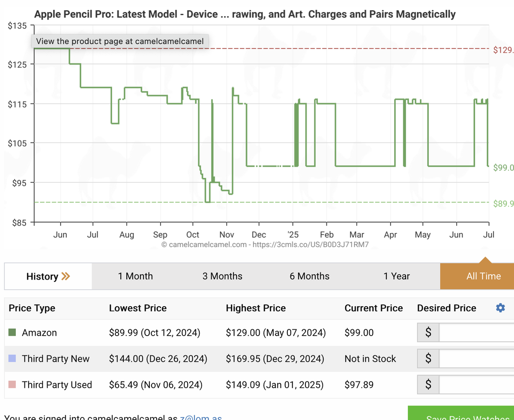The height and width of the screenshot is (420, 514).
Task: Switch to the 3 Months tab
Action: tap(222, 276)
